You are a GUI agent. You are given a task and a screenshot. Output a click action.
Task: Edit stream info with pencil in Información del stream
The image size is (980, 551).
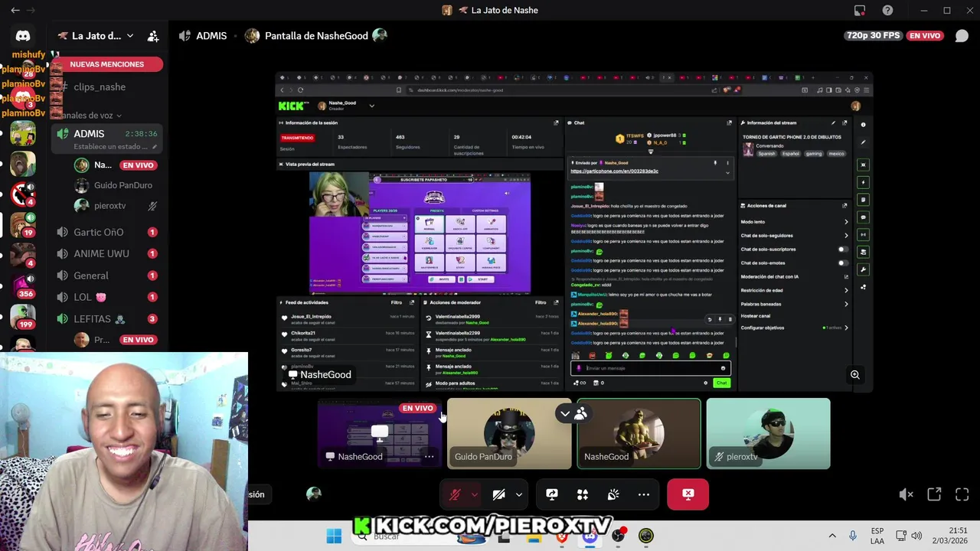(833, 122)
